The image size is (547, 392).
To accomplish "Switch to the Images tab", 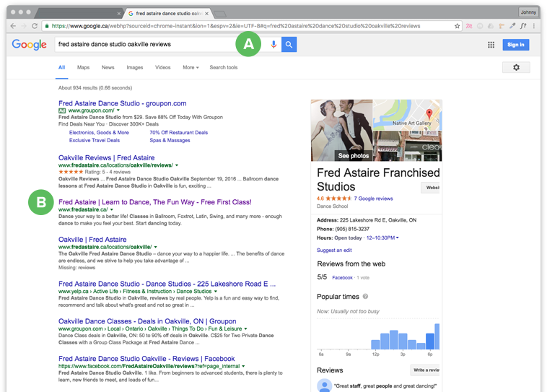I will (x=135, y=67).
